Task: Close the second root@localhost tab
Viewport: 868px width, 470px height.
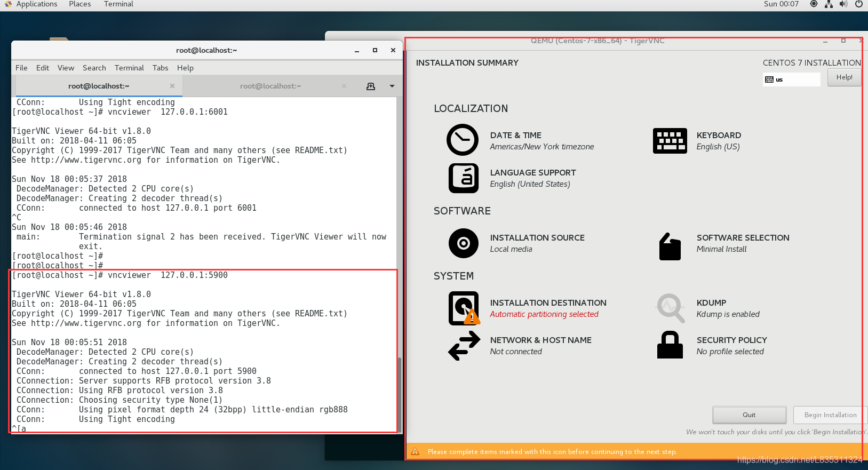Action: pos(344,86)
